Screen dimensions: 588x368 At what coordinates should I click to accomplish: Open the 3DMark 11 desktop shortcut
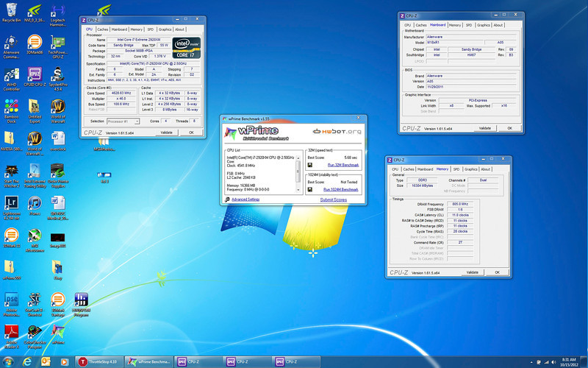click(x=11, y=237)
